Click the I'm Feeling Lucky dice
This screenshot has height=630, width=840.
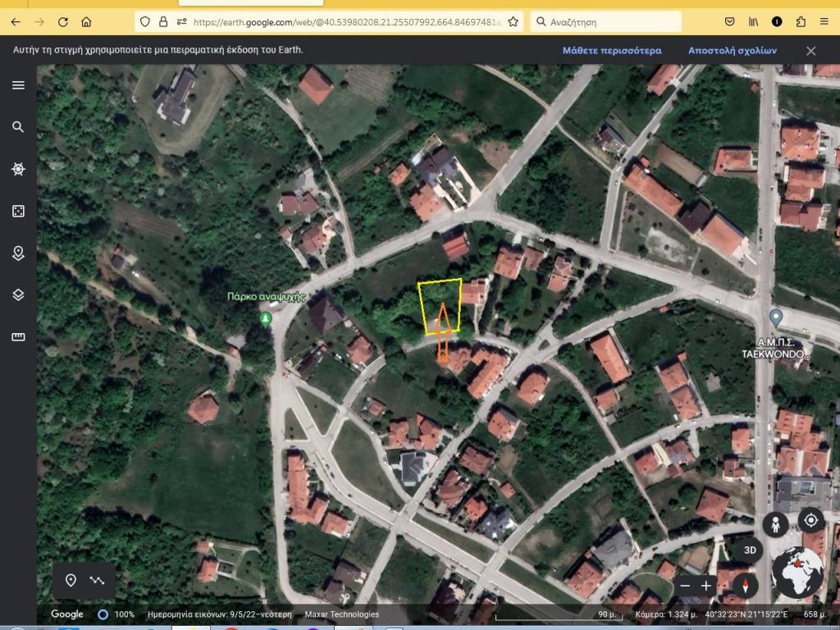pyautogui.click(x=18, y=211)
